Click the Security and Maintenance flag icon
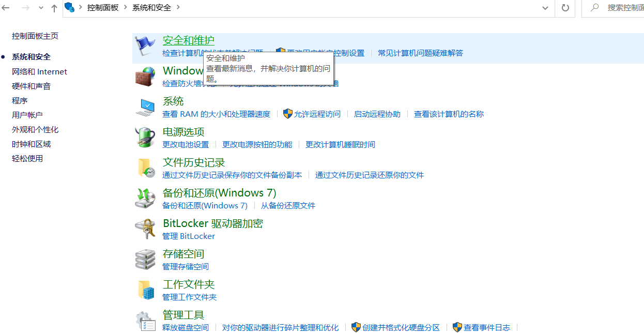This screenshot has width=644, height=333. tap(145, 46)
